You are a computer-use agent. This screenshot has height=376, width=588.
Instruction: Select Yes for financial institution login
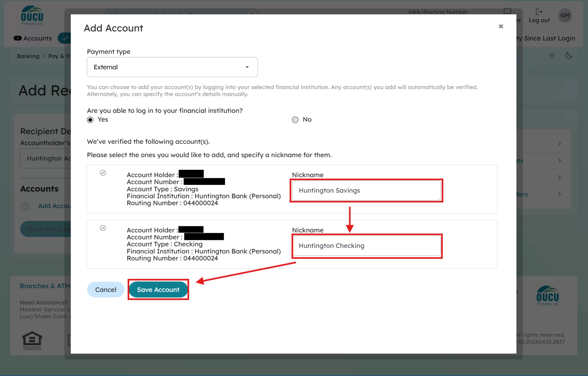[90, 120]
